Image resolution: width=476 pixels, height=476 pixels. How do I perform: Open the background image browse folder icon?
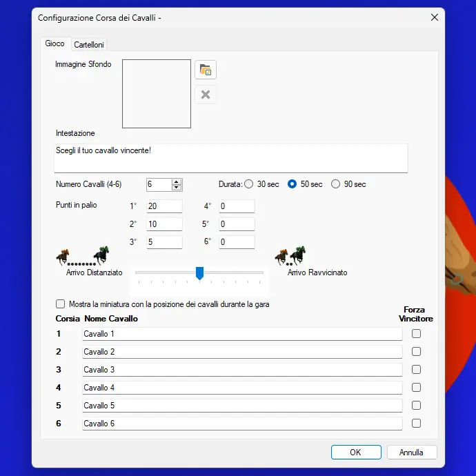point(206,70)
